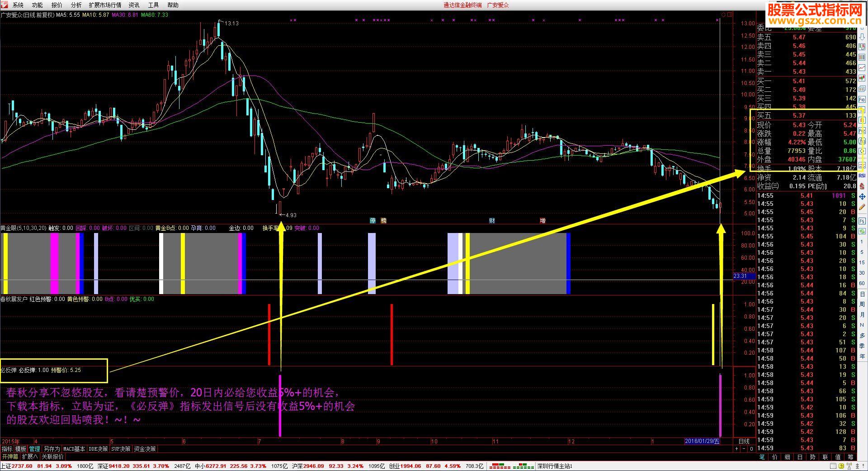This screenshot has height=471, width=868.
Task: Switch to the 笔 tick tab
Action: tap(762, 457)
